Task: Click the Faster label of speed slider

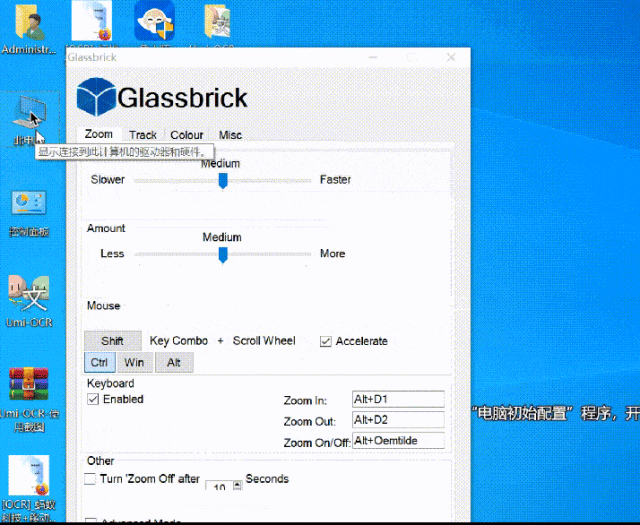Action: (335, 180)
